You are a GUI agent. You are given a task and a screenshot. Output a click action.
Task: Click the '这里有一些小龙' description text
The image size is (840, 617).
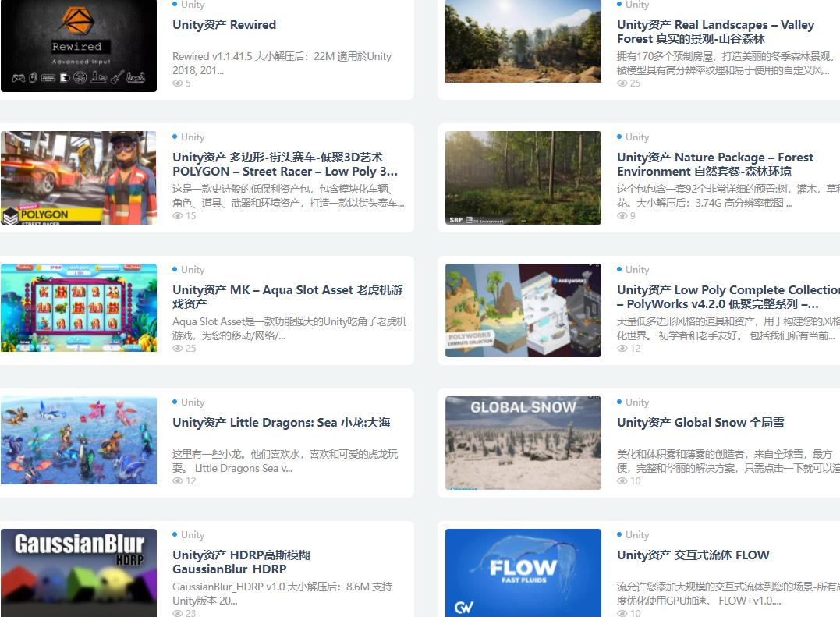pyautogui.click(x=285, y=461)
